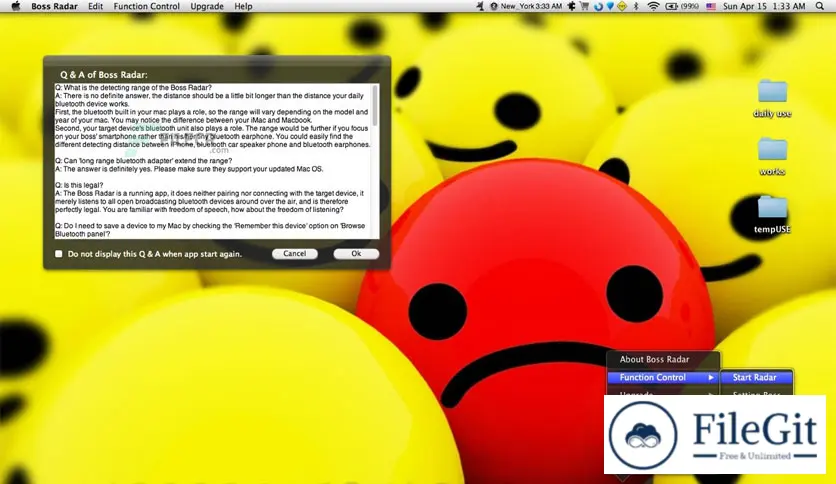Click the battery status icon
The height and width of the screenshot is (484, 836).
click(x=673, y=6)
